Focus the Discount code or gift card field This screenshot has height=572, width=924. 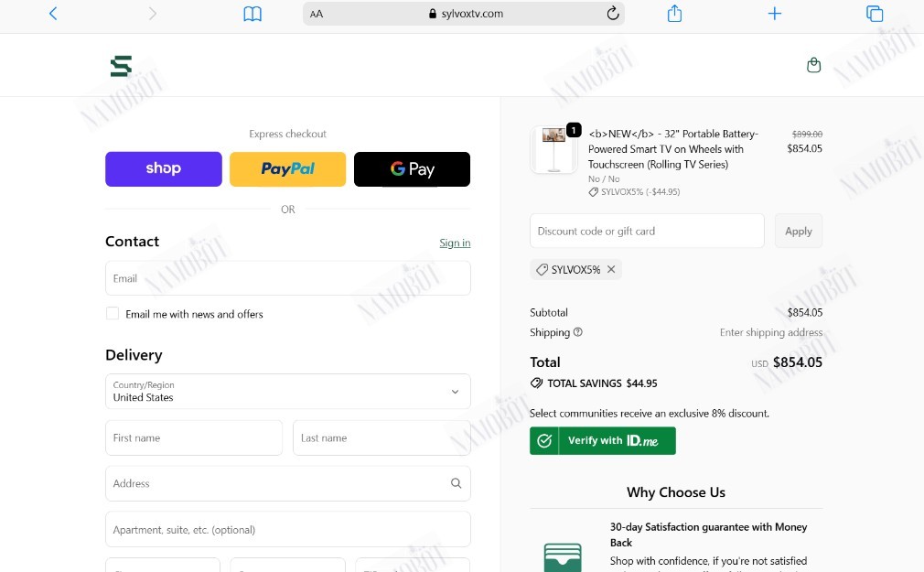[x=647, y=231]
